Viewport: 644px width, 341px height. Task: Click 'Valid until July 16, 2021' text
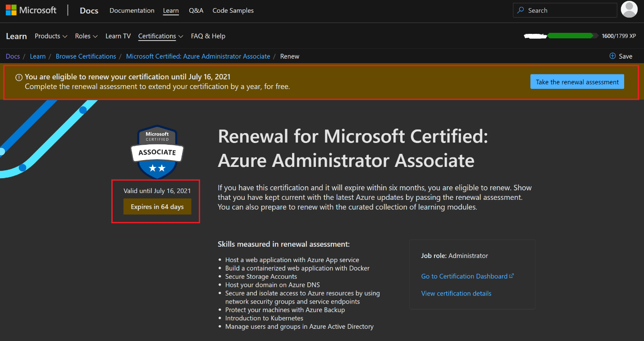tap(157, 191)
